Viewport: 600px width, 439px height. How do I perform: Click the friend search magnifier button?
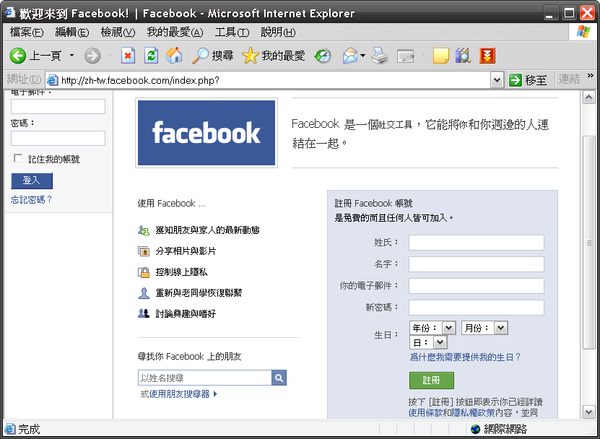(x=279, y=378)
